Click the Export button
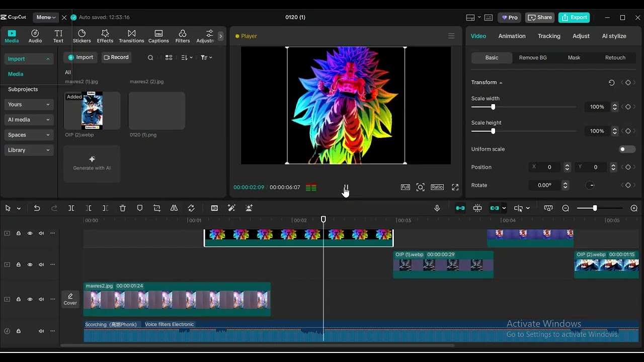The width and height of the screenshot is (644, 362). 574,17
